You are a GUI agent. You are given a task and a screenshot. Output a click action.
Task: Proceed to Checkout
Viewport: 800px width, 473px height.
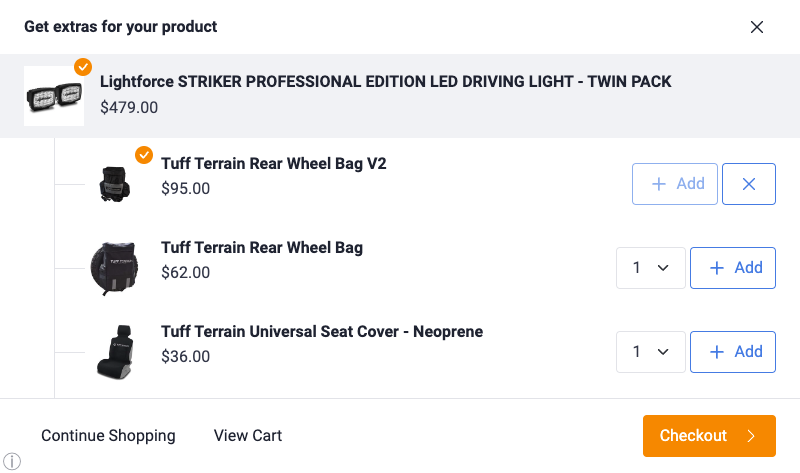(709, 436)
